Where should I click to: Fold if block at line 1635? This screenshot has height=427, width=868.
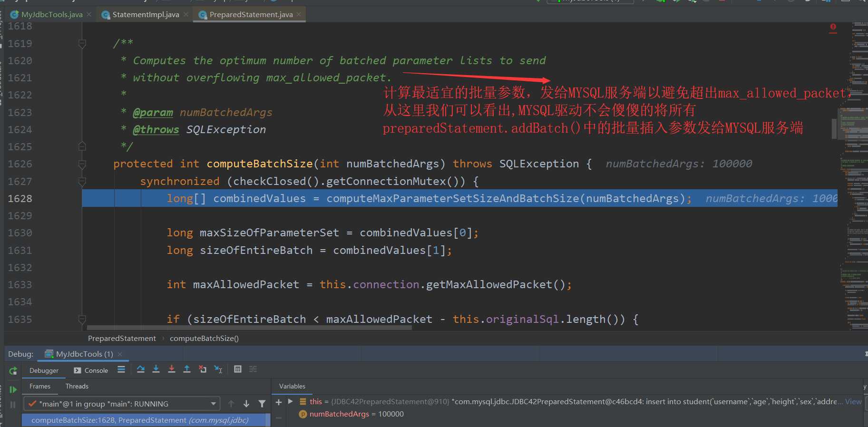pos(82,320)
